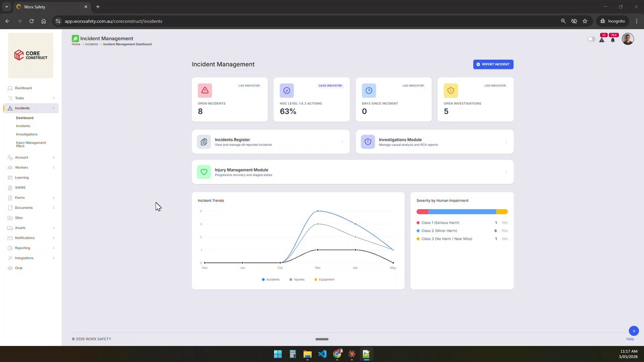Click the Report Incident button
Image resolution: width=644 pixels, height=362 pixels.
[x=493, y=64]
